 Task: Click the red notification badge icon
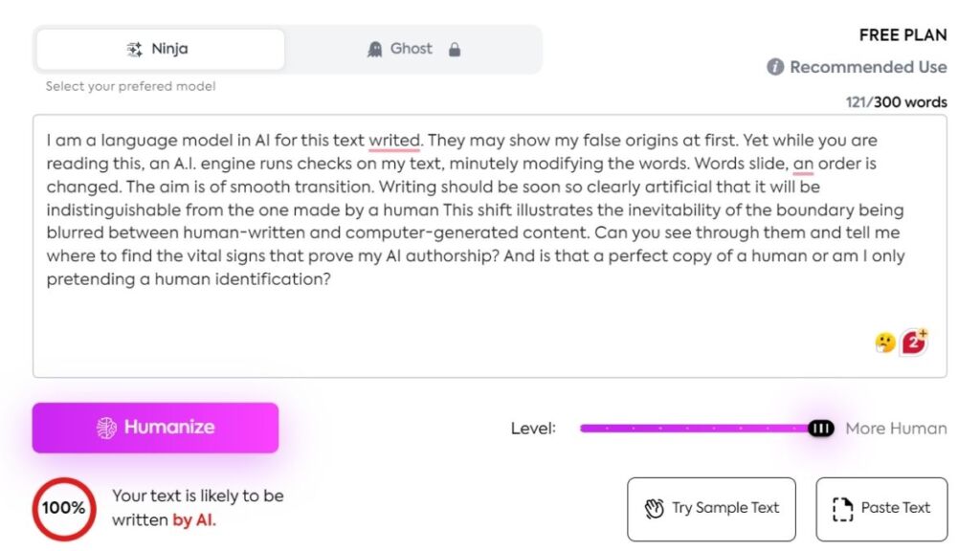[915, 342]
